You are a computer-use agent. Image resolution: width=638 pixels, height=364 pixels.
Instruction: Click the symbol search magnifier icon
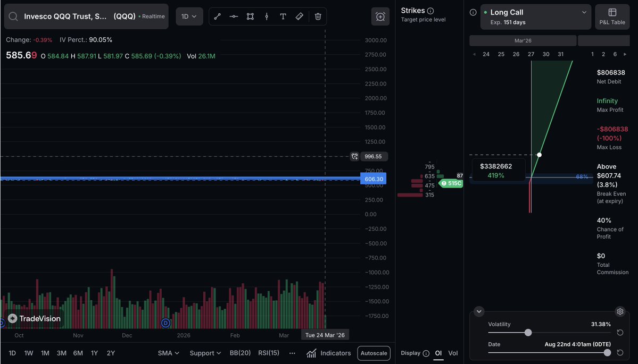13,16
